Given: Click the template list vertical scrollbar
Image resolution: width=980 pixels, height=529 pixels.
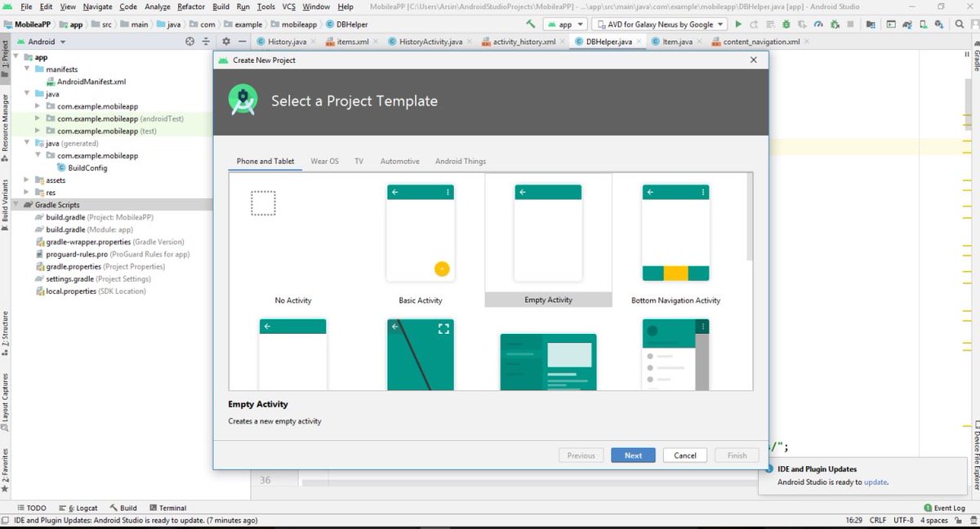Looking at the screenshot, I should click(x=749, y=216).
